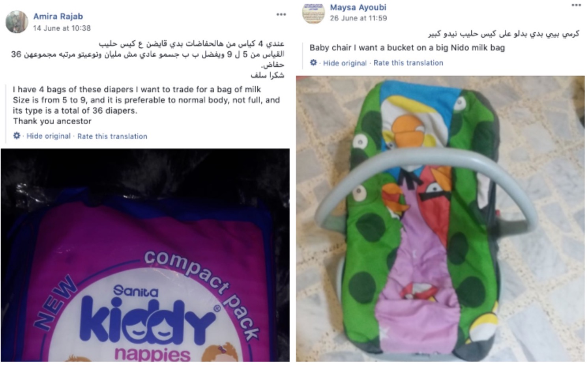Hide original text on diapers post
Image resolution: width=588 pixels, height=365 pixels.
(x=49, y=136)
